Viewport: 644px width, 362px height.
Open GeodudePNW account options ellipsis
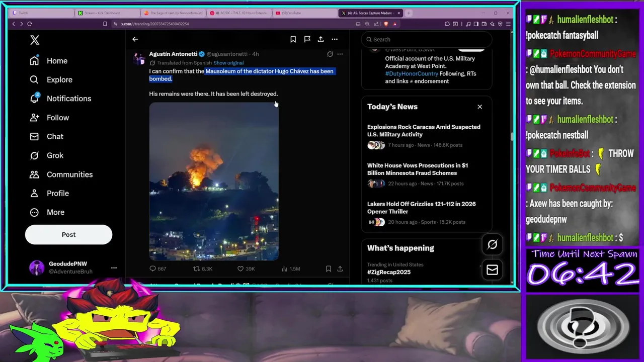point(114,268)
